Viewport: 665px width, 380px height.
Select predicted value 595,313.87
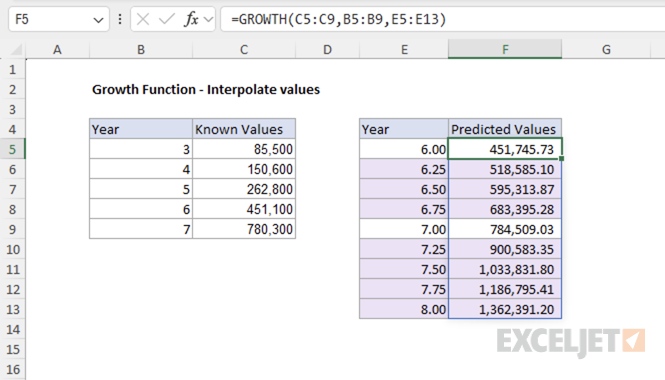point(505,189)
